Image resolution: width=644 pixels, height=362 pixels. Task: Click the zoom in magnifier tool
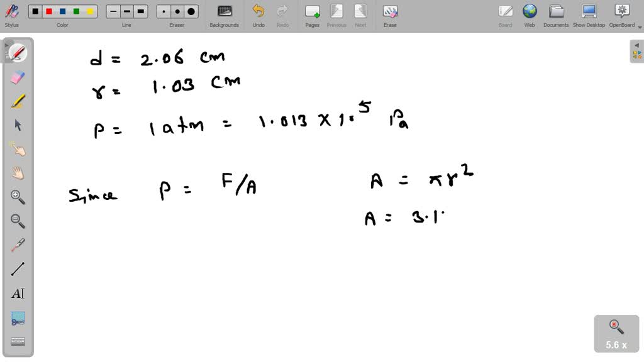pyautogui.click(x=18, y=197)
